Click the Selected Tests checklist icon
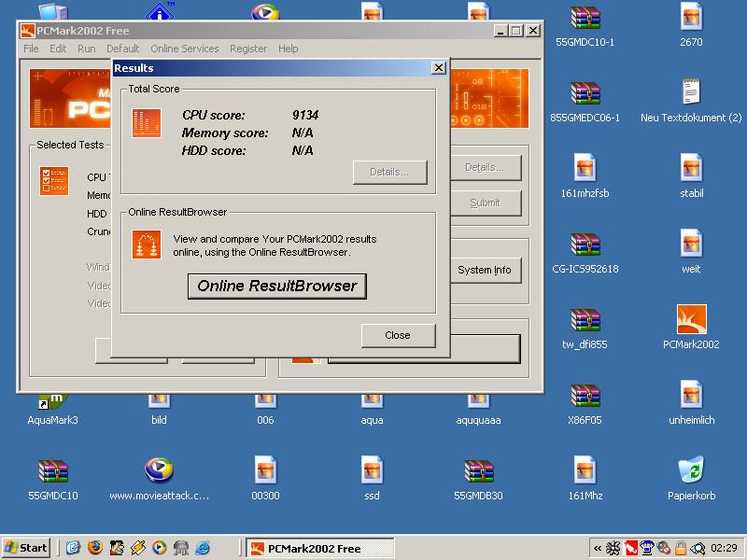747x560 pixels. tap(54, 181)
